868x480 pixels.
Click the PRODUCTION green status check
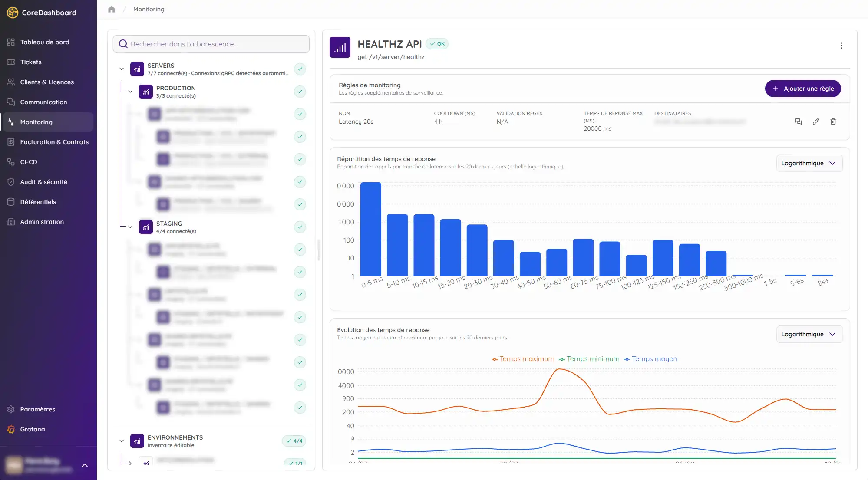click(300, 92)
